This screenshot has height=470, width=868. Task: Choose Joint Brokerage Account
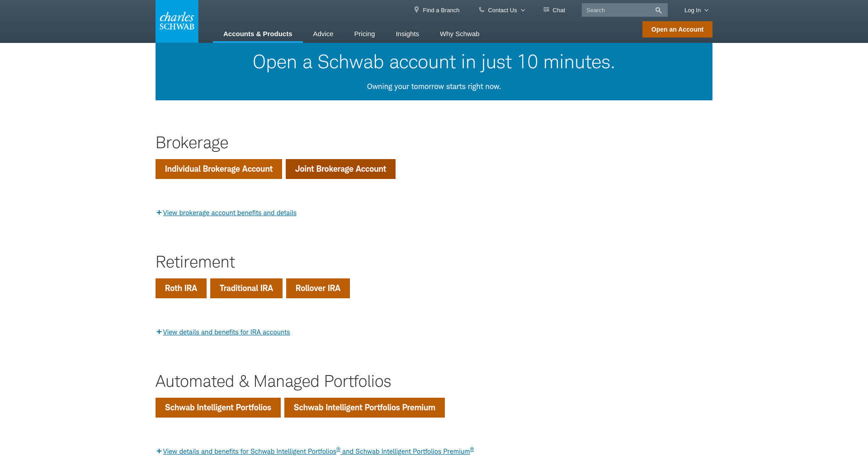point(340,169)
